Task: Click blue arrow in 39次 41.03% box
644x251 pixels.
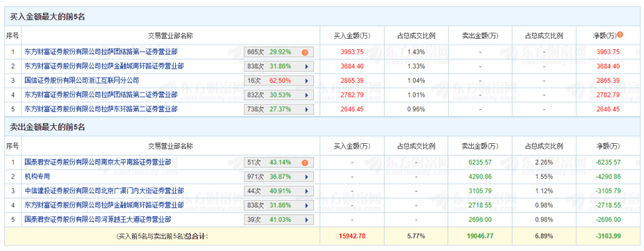Action: pos(306,219)
